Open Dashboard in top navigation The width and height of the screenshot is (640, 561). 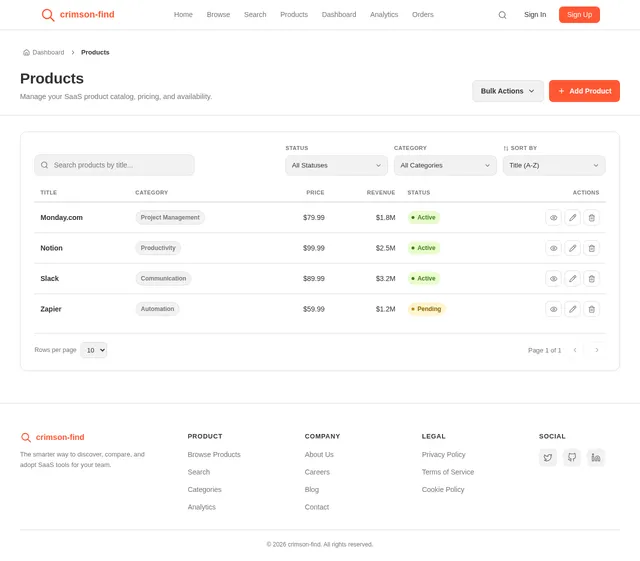coord(339,15)
